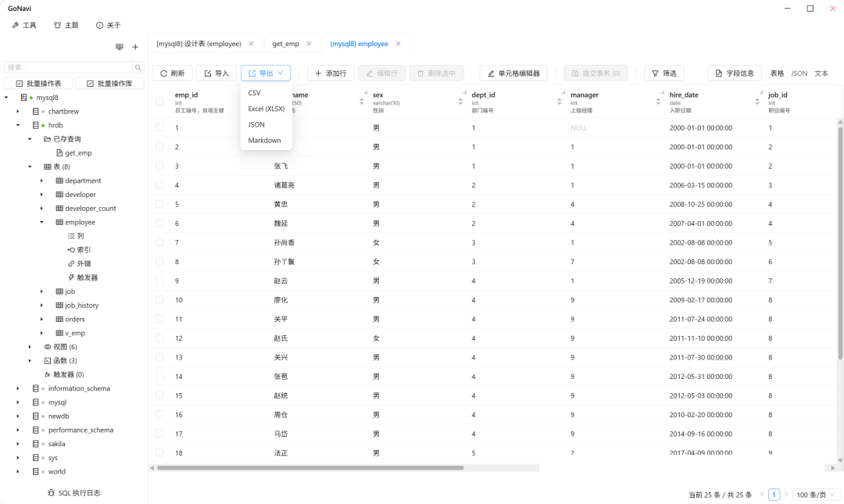Collapse the employee table tree node
This screenshot has width=844, height=504.
pos(41,223)
